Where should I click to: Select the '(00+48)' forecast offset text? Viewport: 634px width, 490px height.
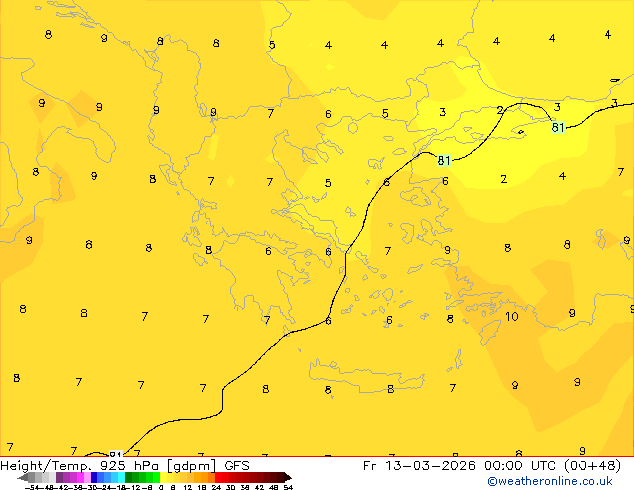(x=592, y=466)
